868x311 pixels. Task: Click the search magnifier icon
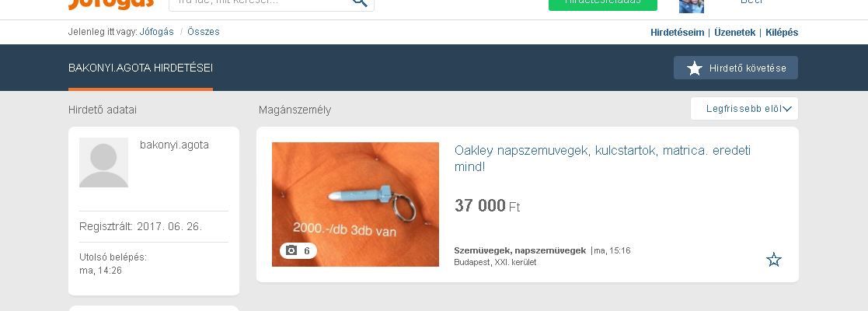pos(360,2)
